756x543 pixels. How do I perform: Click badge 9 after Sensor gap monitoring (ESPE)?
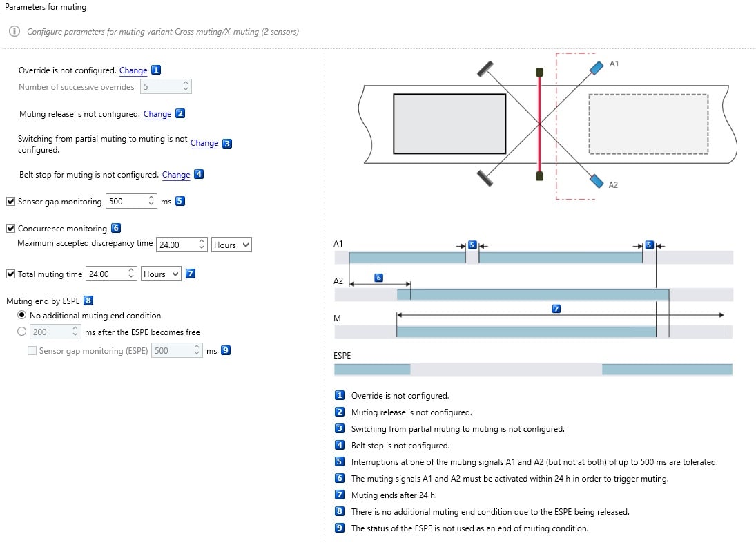(226, 350)
